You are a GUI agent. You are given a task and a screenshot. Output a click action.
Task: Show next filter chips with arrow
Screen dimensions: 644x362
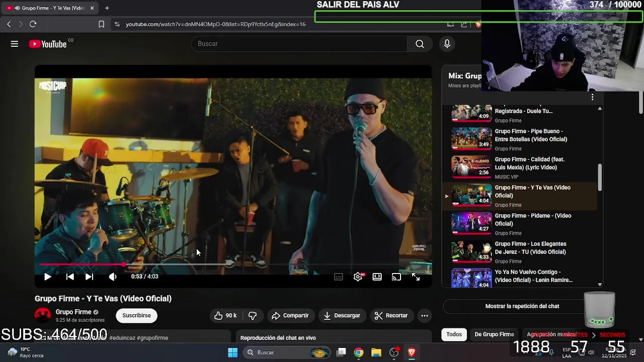594,335
